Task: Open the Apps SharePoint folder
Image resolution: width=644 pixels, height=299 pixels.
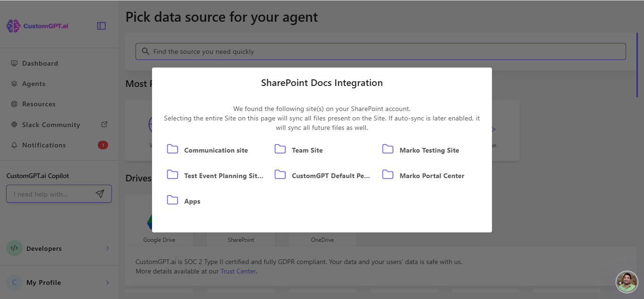Action: tap(192, 201)
